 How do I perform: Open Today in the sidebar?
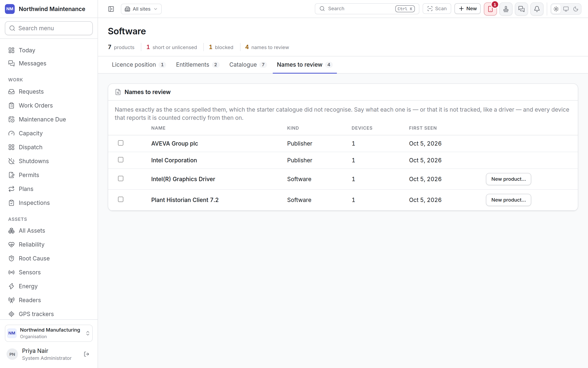click(x=49, y=50)
